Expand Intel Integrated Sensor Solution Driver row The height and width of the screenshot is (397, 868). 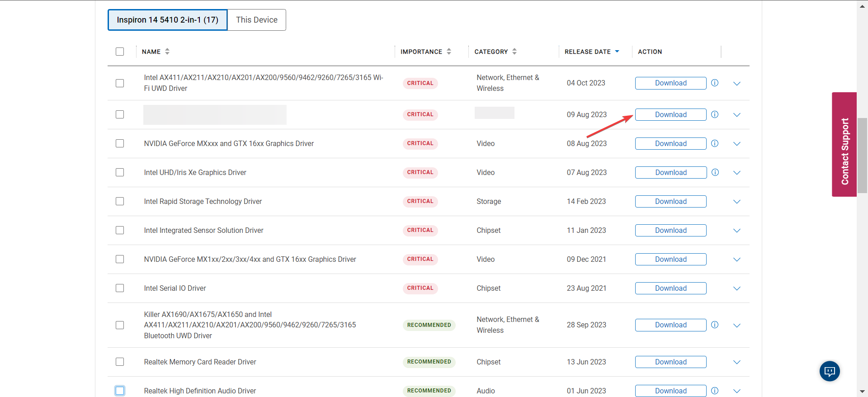click(737, 231)
